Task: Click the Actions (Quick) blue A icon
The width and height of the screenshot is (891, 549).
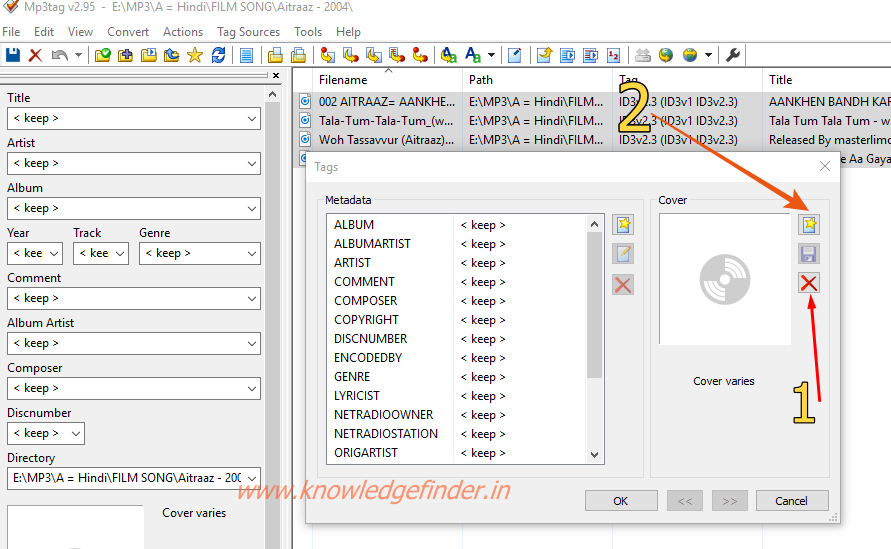Action: (472, 55)
